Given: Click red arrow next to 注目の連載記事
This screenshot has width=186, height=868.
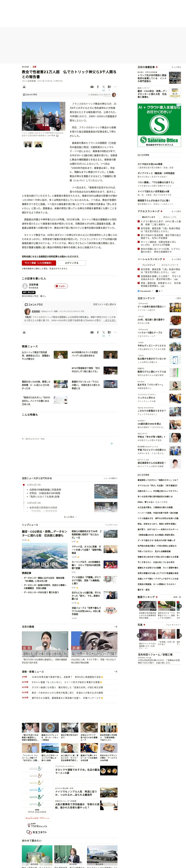Looking at the screenshot, I should point(157,67).
